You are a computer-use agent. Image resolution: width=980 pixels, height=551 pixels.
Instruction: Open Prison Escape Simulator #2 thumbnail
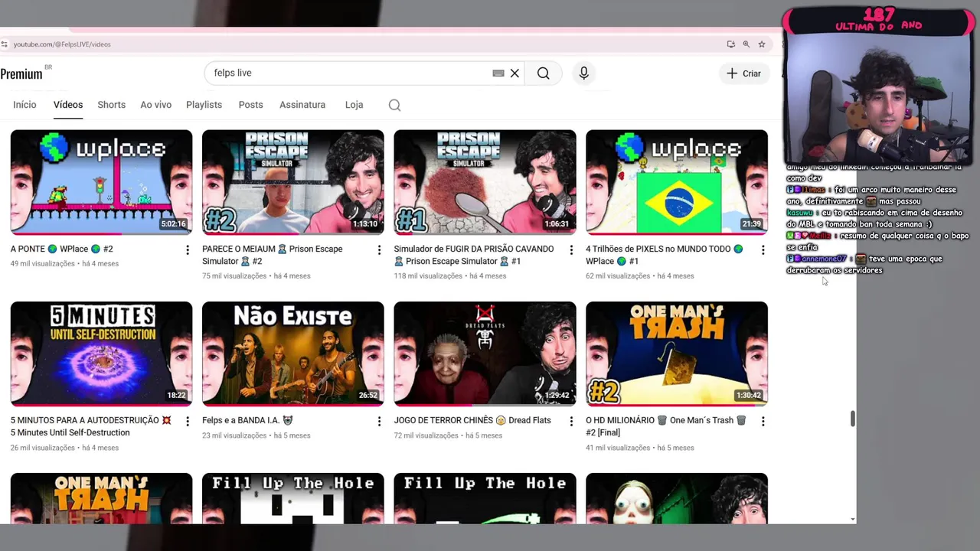click(x=293, y=181)
